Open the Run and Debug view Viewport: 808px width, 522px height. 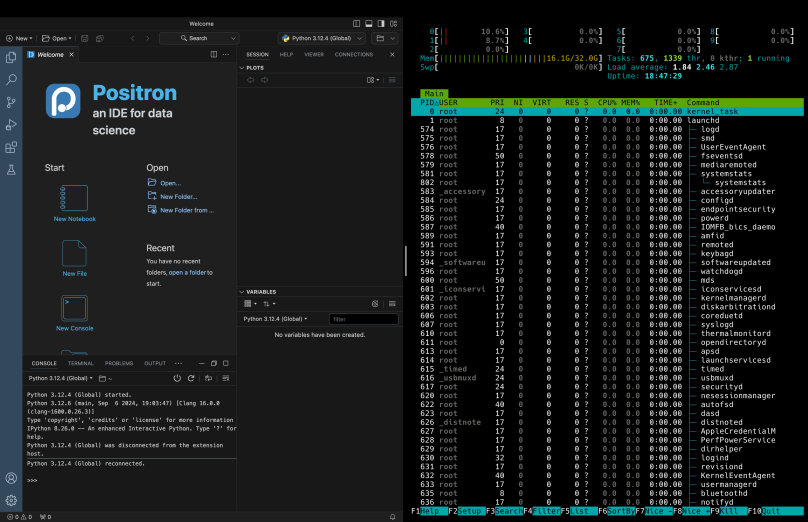(11, 125)
